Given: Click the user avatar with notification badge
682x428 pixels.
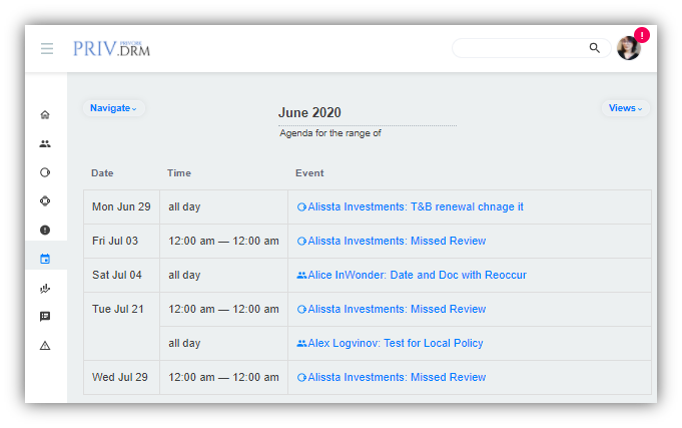Looking at the screenshot, I should 629,48.
